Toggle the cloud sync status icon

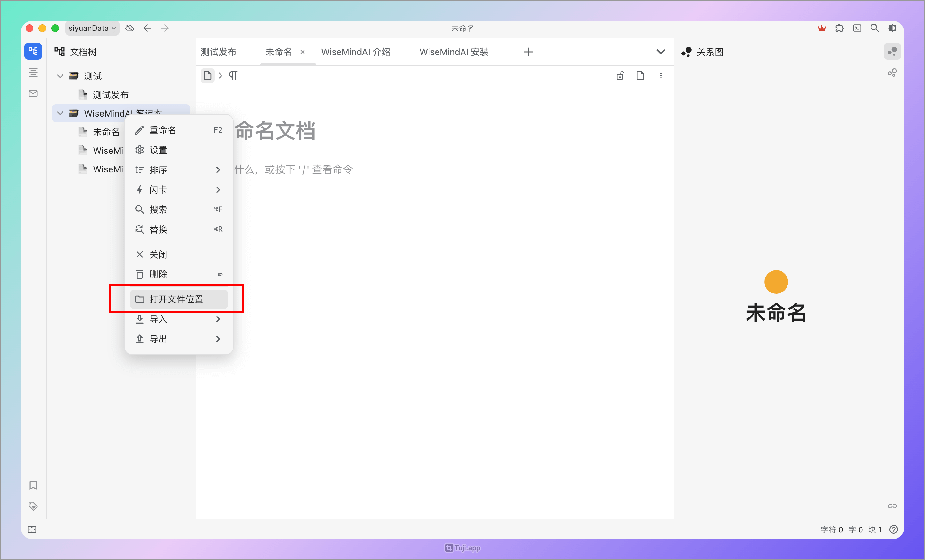[129, 28]
